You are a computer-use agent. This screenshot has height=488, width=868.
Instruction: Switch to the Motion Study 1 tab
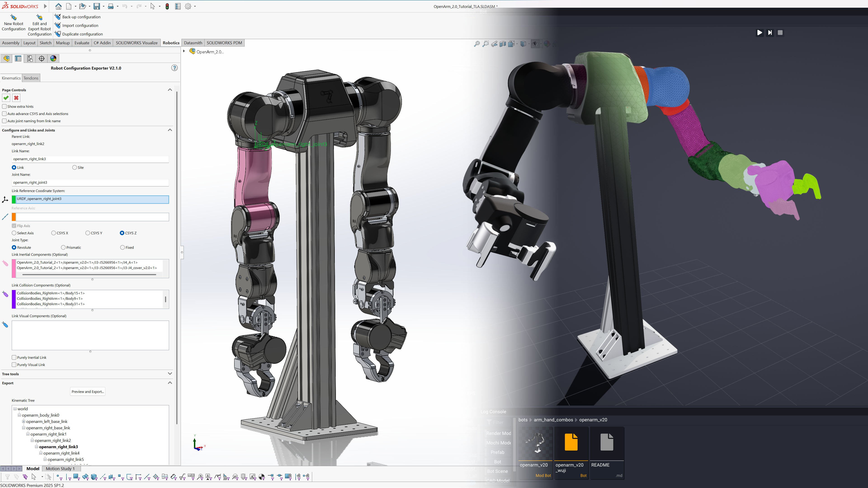pyautogui.click(x=60, y=469)
